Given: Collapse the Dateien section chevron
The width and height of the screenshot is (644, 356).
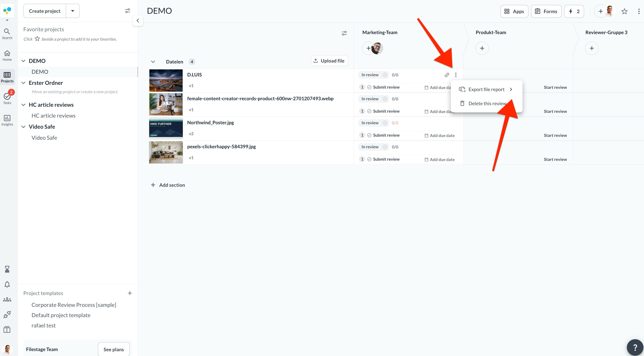Looking at the screenshot, I should (153, 62).
